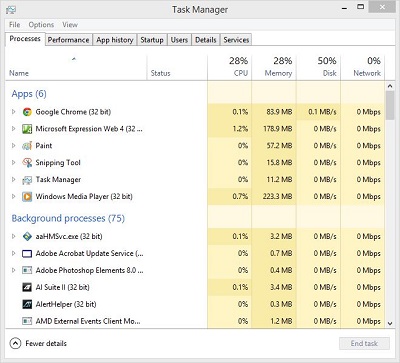
Task: Switch to the Performance tab
Action: click(68, 40)
